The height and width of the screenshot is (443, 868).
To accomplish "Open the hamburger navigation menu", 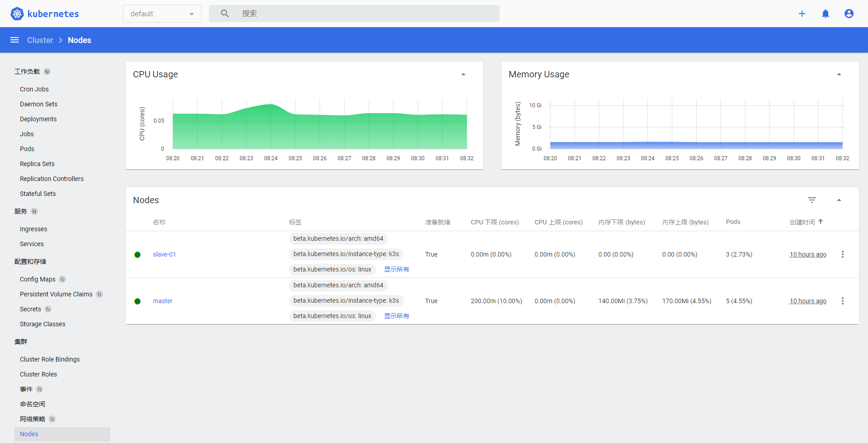I will point(14,40).
